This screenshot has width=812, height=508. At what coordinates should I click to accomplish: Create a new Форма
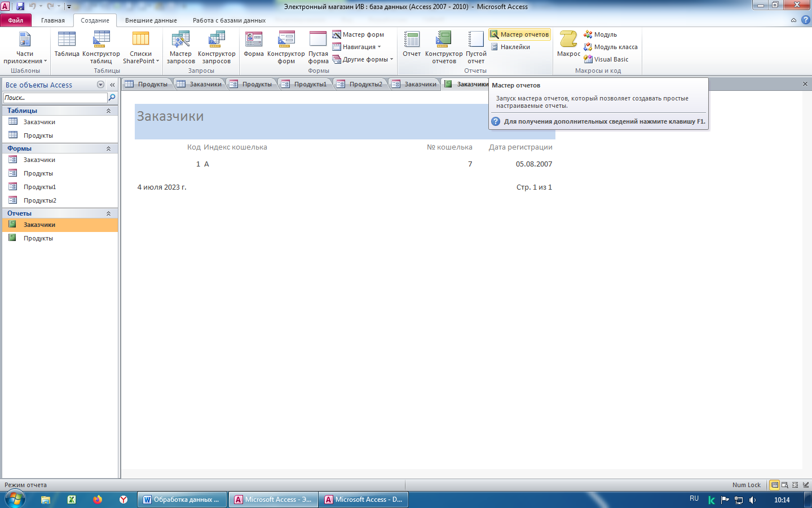click(254, 45)
